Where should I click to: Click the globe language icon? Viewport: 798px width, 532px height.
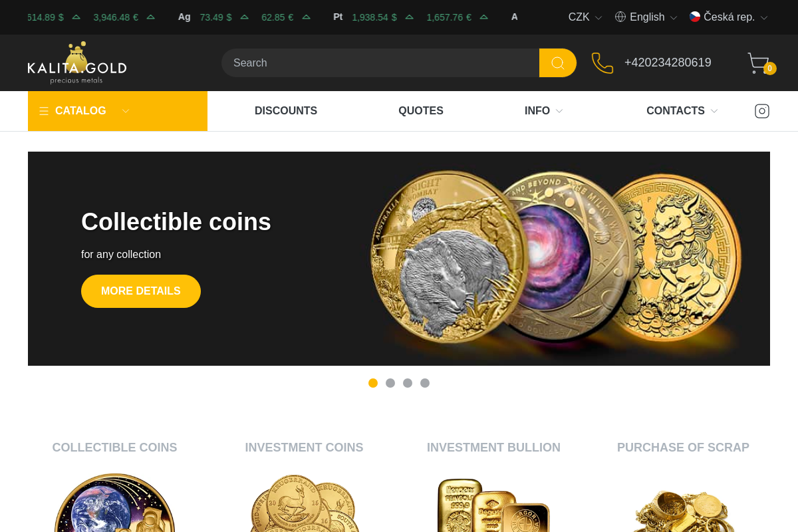point(620,17)
